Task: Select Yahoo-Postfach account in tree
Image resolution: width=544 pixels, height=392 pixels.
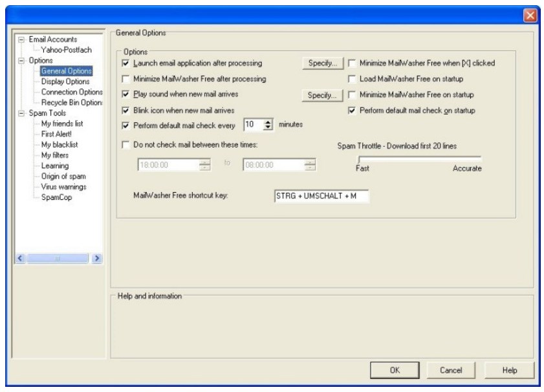Action: (x=66, y=50)
